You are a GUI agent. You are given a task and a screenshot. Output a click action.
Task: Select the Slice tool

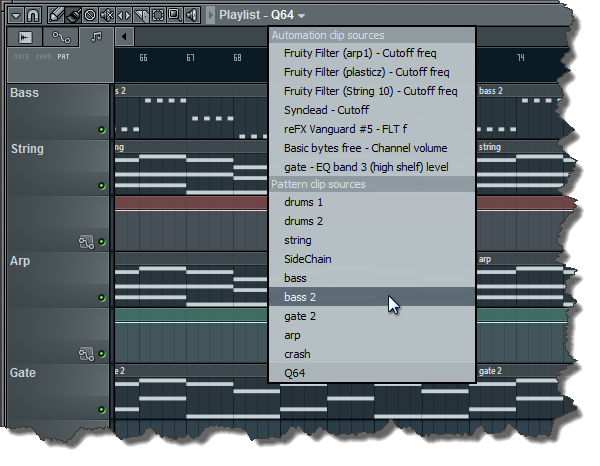(141, 15)
